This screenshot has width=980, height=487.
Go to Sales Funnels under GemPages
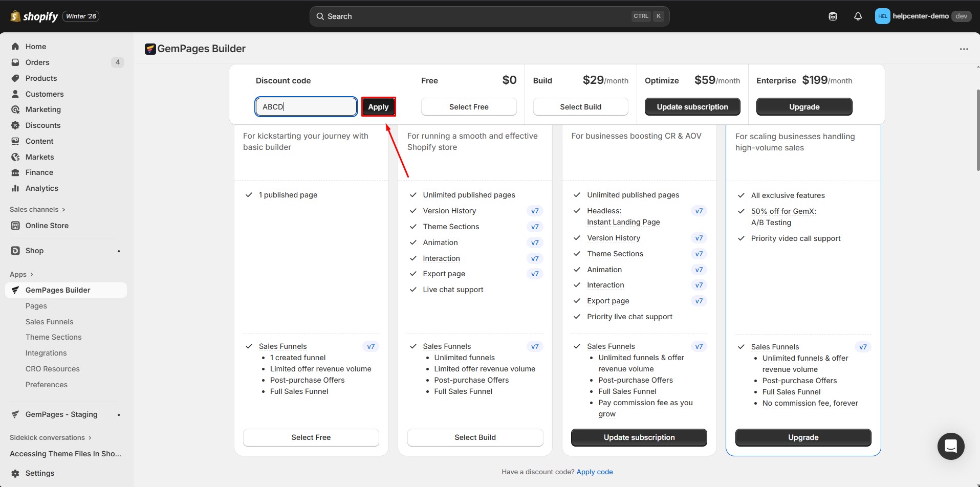49,322
